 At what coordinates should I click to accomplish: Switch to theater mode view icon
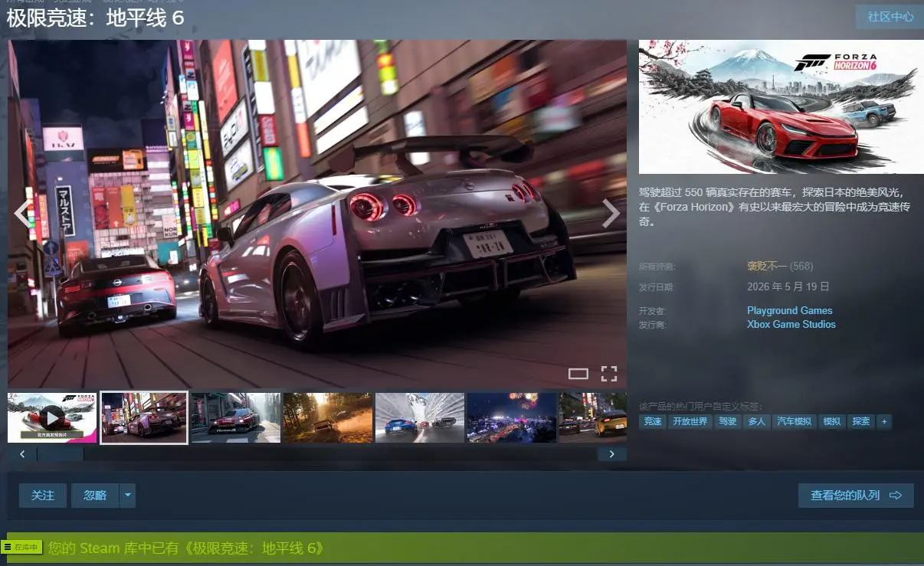578,374
